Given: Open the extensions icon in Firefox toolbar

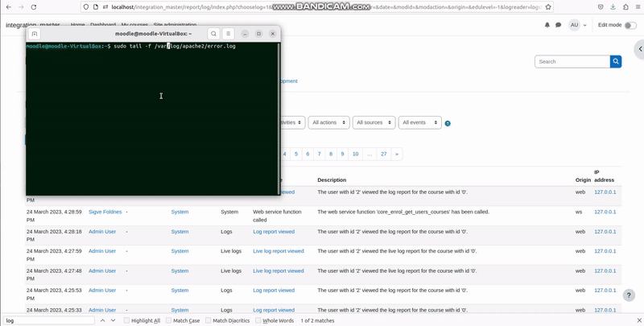Looking at the screenshot, I should click(625, 7).
